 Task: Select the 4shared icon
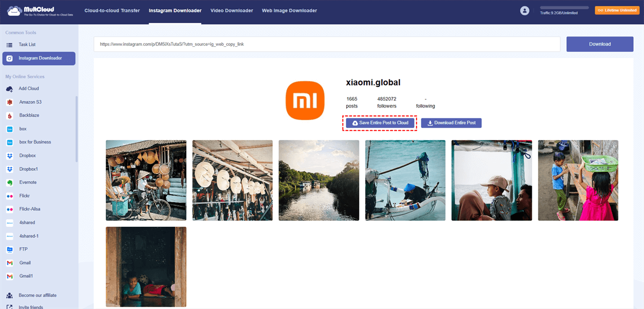[x=9, y=222]
